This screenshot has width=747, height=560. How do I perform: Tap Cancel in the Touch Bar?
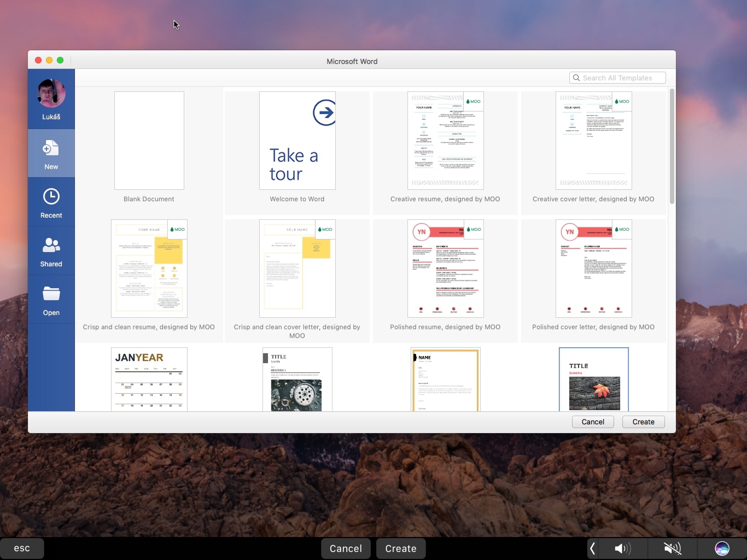tap(346, 548)
